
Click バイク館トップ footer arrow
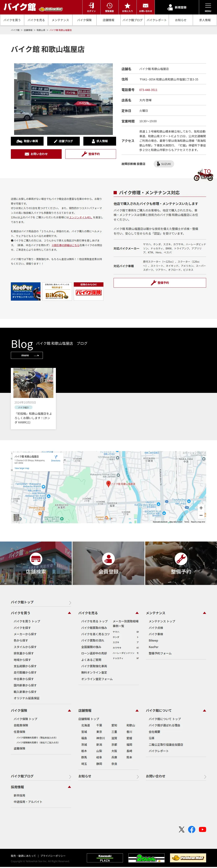click(70, 602)
